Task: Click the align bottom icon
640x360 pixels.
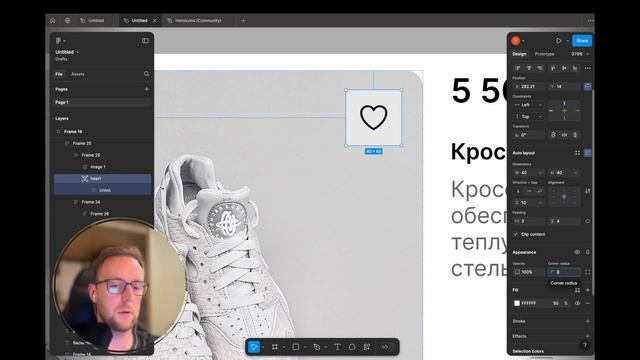Action: point(575,68)
